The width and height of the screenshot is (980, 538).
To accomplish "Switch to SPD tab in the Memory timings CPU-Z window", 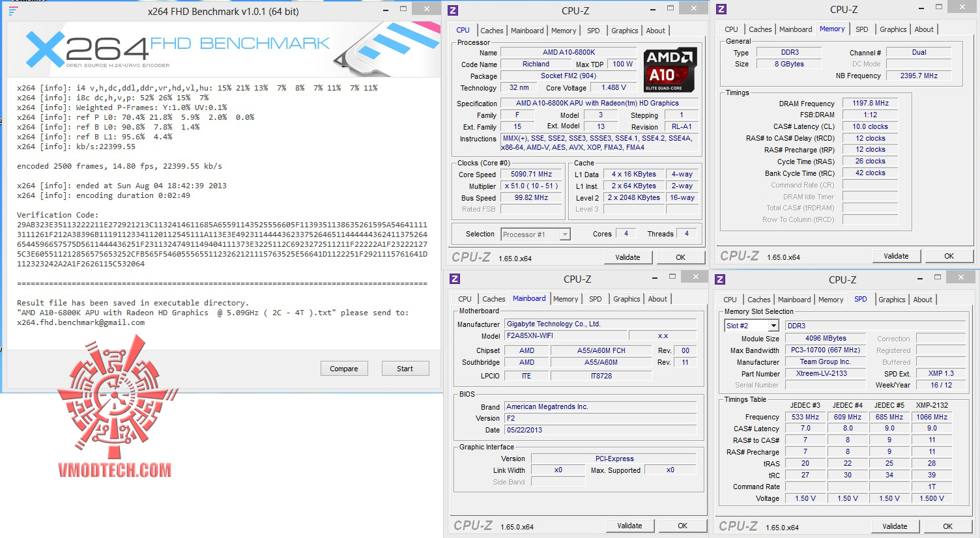I will coord(862,29).
